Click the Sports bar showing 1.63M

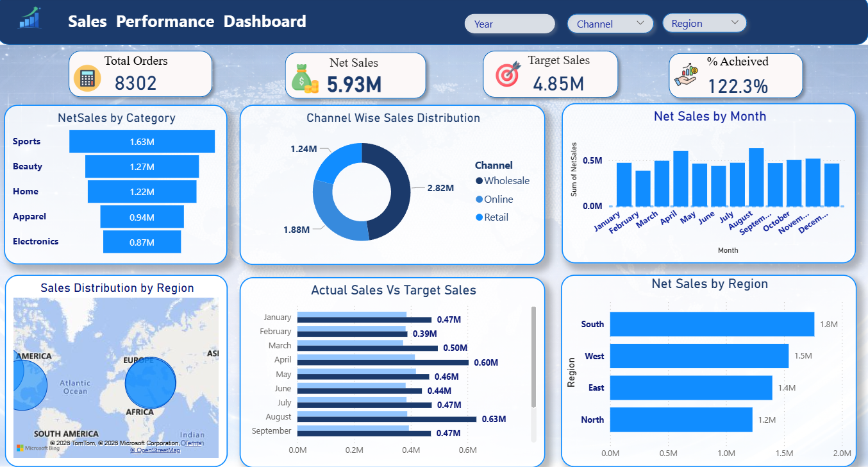pyautogui.click(x=142, y=142)
